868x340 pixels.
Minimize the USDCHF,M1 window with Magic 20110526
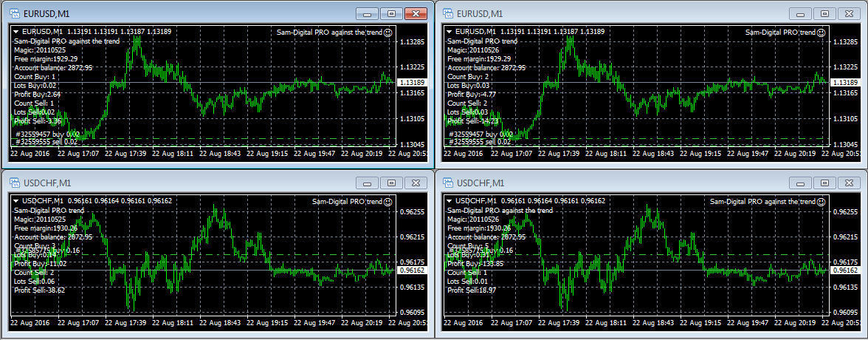click(800, 183)
